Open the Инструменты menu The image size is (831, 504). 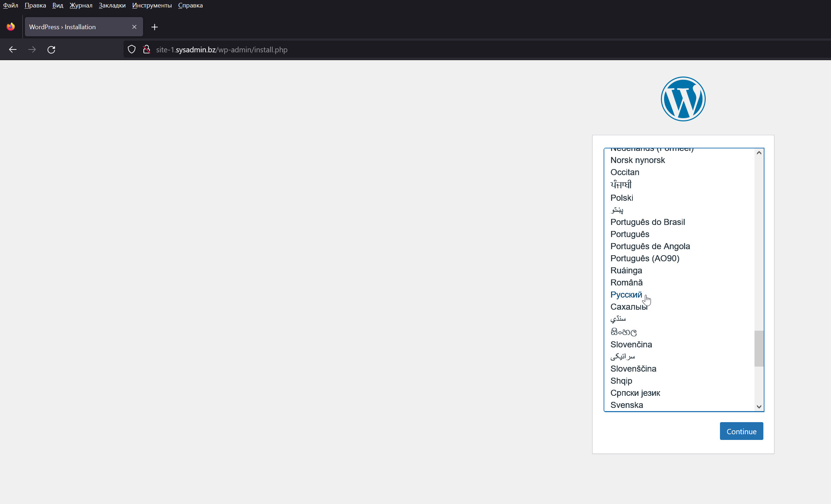[x=152, y=5]
